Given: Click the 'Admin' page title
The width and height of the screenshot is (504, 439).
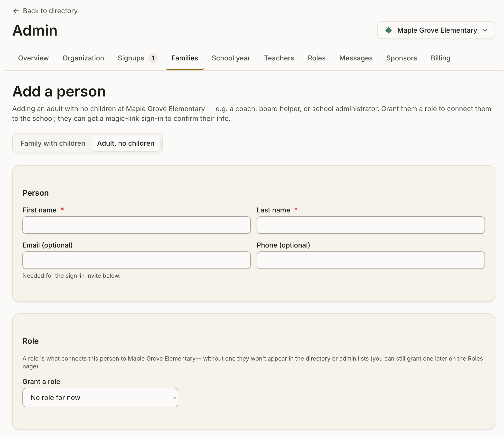Looking at the screenshot, I should pos(35,30).
